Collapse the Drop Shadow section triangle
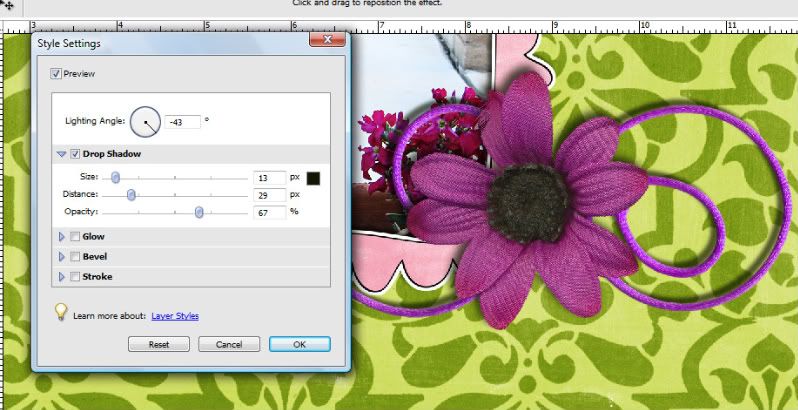Image resolution: width=798 pixels, height=410 pixels. coord(62,154)
